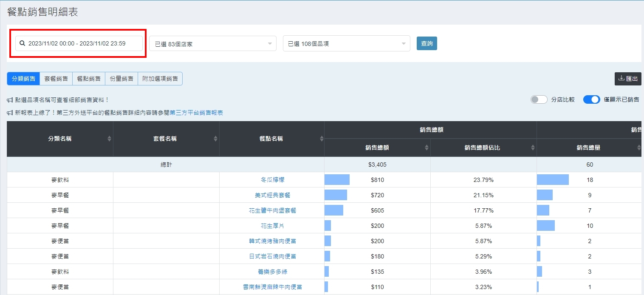Viewport: 644px width, 295px height.
Task: Sort by 銷售總額佔比 column arrows
Action: (x=533, y=148)
